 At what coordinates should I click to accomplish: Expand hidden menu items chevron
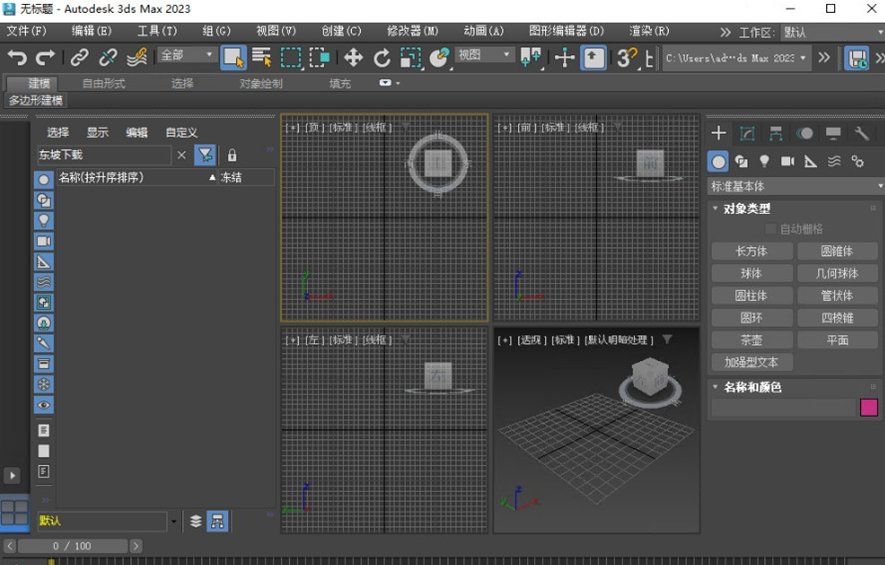(x=725, y=32)
